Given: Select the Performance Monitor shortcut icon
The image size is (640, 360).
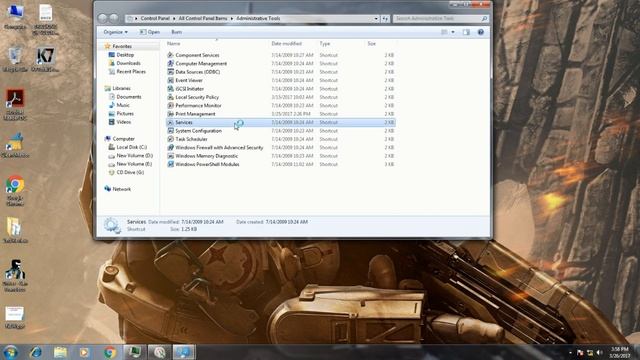Looking at the screenshot, I should 171,105.
